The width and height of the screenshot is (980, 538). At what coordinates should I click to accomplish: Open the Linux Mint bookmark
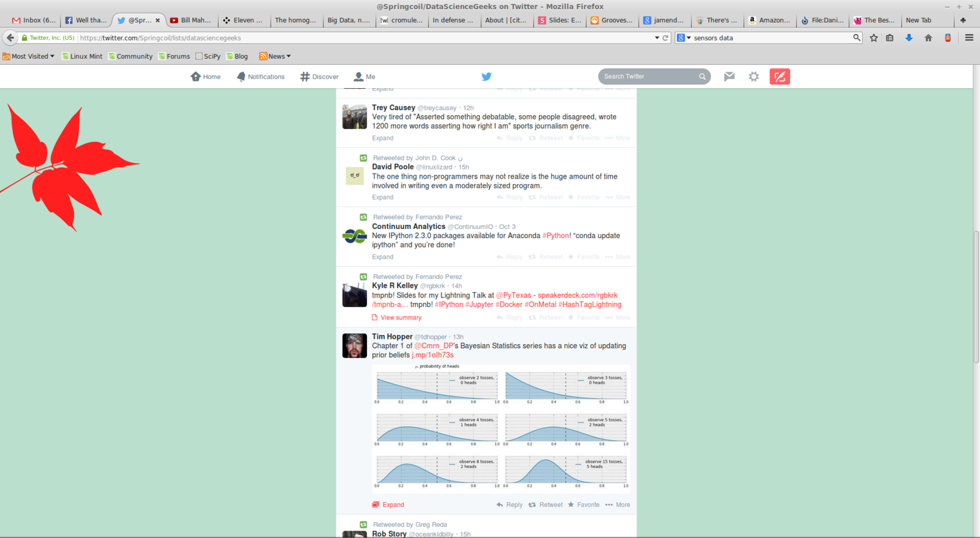click(x=82, y=56)
